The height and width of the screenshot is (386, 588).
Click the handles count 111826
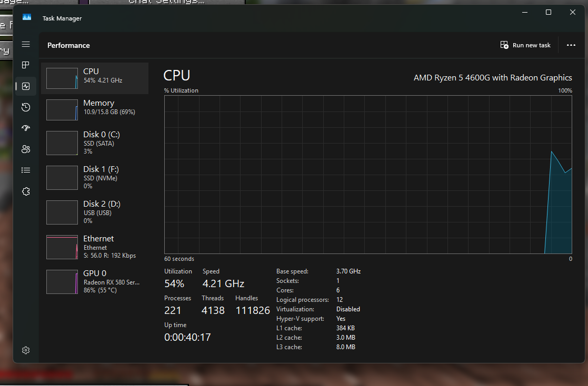coord(253,311)
